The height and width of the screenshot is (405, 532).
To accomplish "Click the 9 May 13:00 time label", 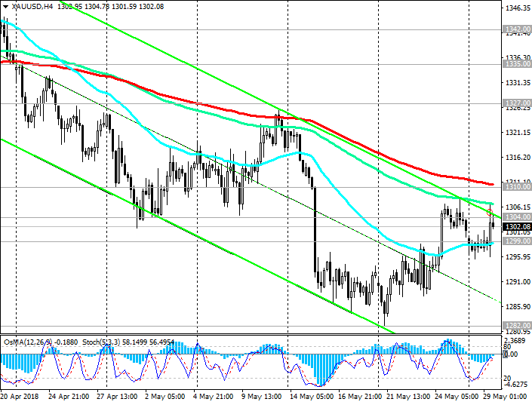I will (262, 395).
